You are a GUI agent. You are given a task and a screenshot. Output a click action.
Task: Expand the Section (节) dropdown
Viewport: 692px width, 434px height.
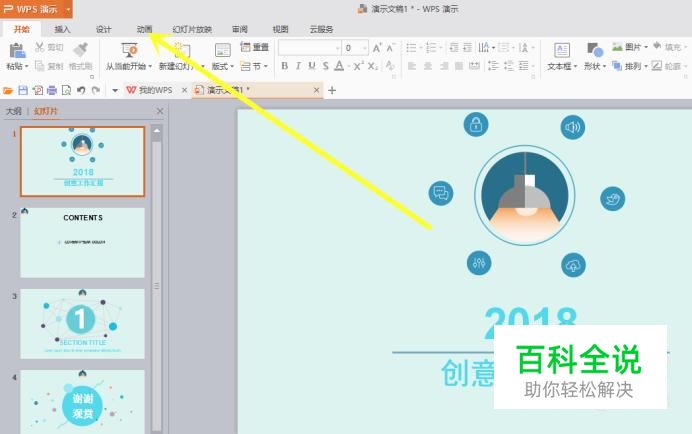click(266, 66)
